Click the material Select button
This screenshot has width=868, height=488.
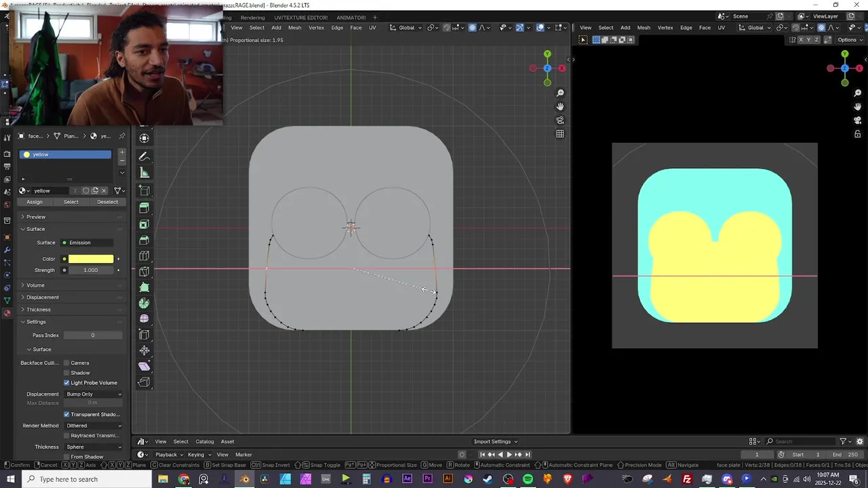pyautogui.click(x=71, y=202)
